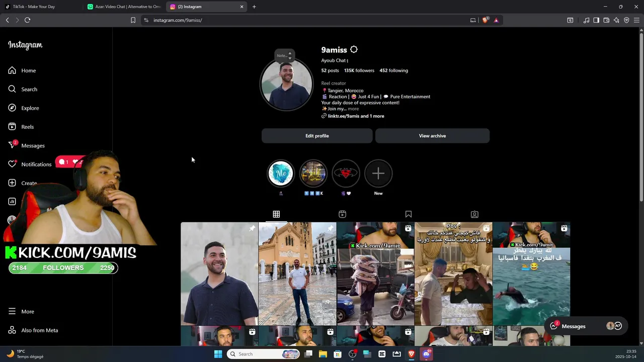Open Also from Meta menu
The height and width of the screenshot is (362, 644).
click(x=33, y=330)
